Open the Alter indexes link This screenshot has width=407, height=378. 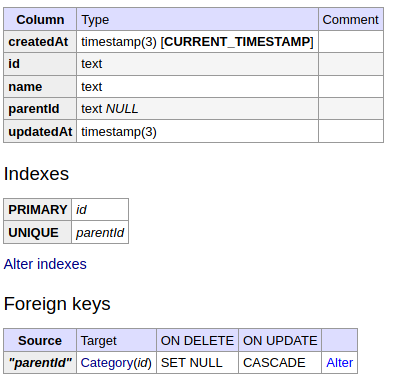pos(45,264)
